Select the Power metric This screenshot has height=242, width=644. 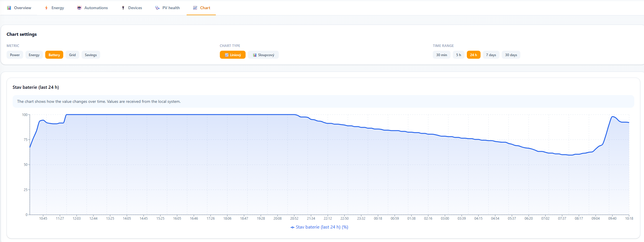pyautogui.click(x=15, y=55)
